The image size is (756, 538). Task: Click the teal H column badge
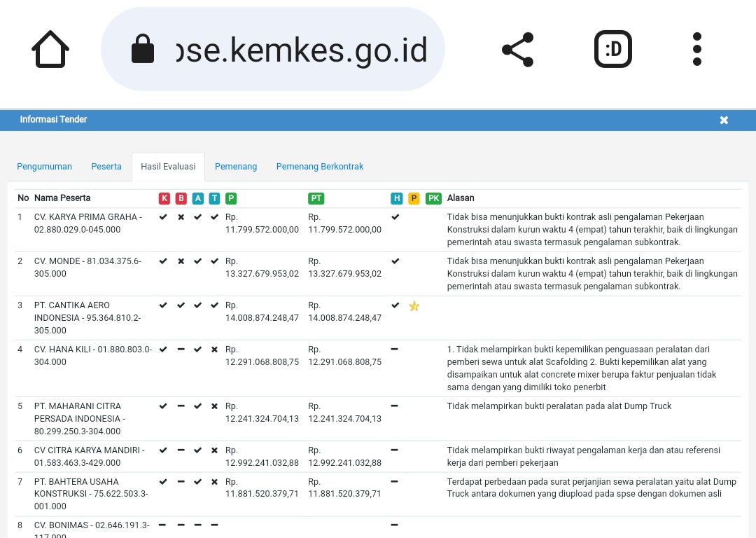tap(396, 198)
